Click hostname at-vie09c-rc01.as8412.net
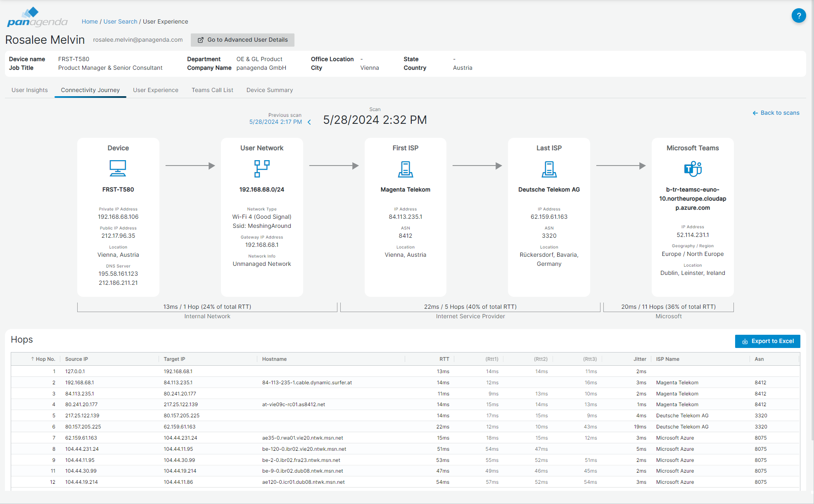This screenshot has width=814, height=504. tap(294, 405)
